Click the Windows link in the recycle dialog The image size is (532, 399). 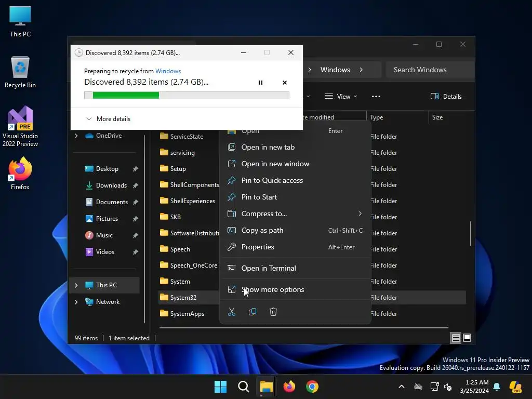click(x=168, y=71)
